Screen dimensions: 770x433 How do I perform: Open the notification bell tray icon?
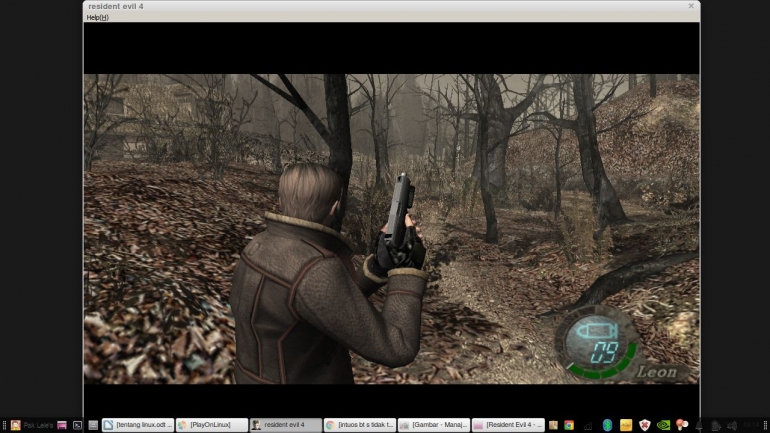699,426
